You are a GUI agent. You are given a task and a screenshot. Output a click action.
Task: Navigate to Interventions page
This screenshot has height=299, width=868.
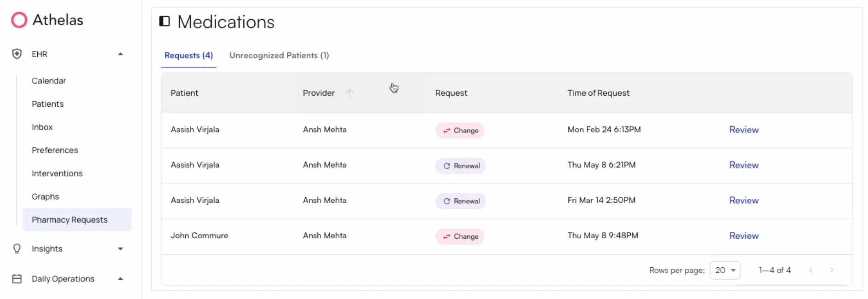(x=57, y=173)
